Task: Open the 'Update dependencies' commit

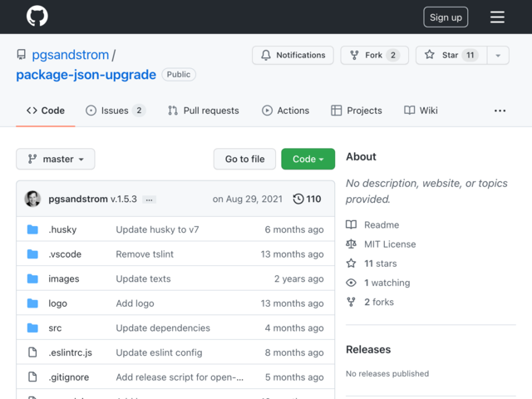Action: tap(163, 328)
